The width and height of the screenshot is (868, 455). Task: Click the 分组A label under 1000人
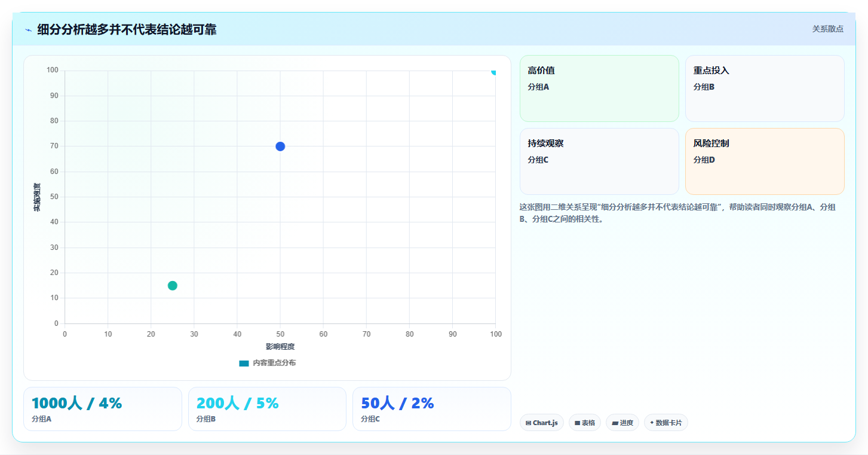41,419
